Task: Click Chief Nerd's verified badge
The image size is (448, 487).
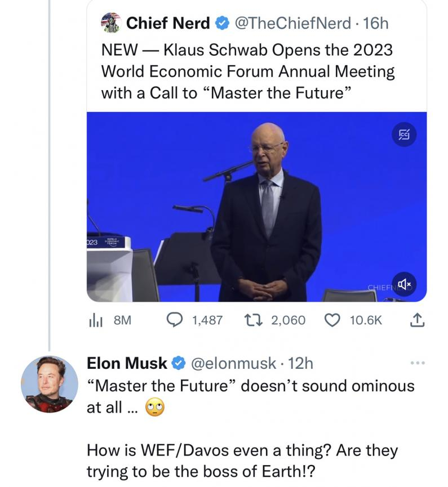Action: 221,23
